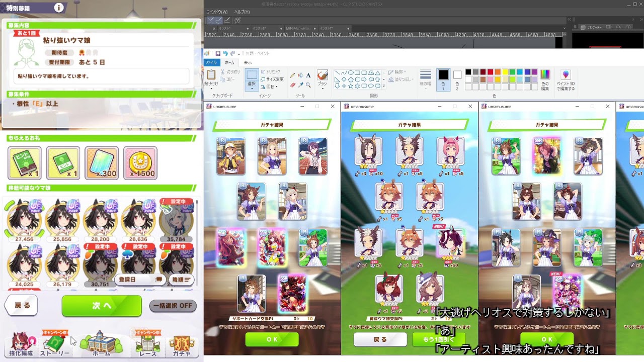Open the ホーム building icon in the game menu
The width and height of the screenshot is (644, 362).
pos(101,345)
